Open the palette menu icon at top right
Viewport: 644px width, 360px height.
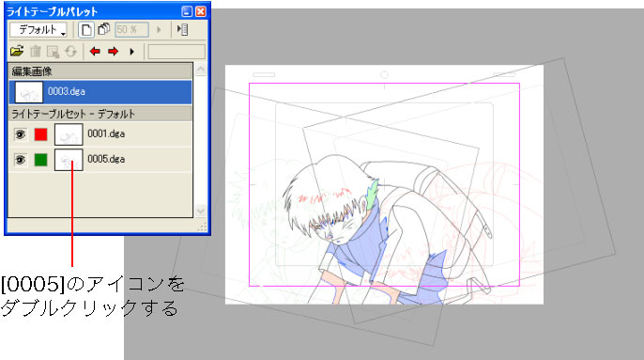182,30
